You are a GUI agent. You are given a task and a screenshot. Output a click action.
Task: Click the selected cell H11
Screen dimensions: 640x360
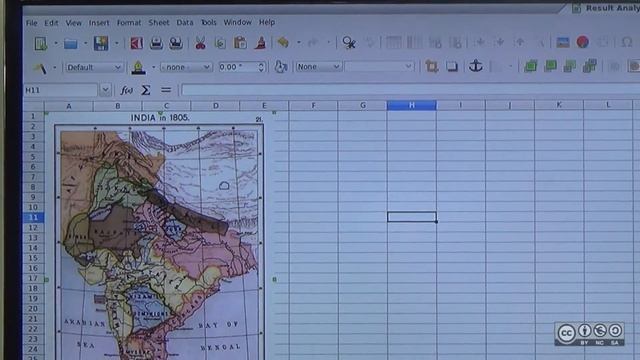tap(412, 217)
